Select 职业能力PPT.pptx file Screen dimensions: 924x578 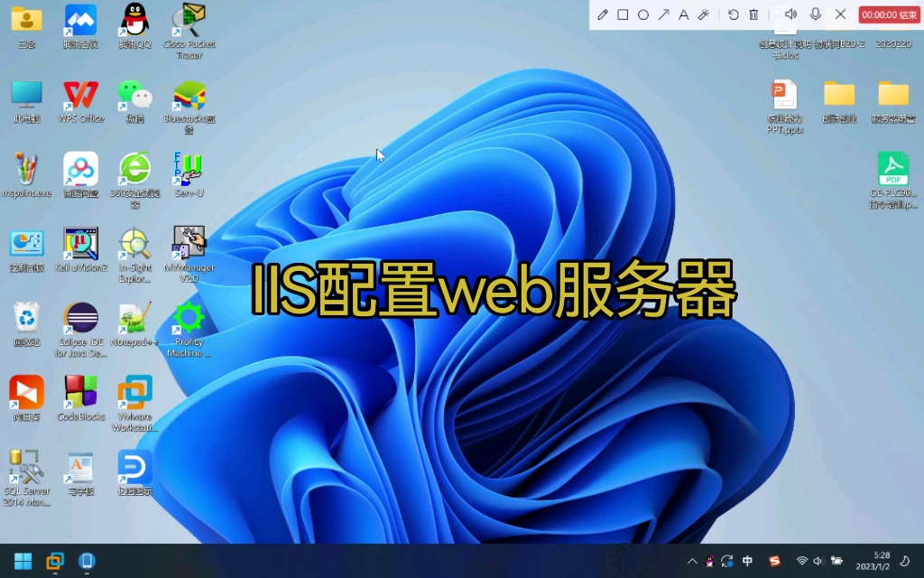point(785,107)
